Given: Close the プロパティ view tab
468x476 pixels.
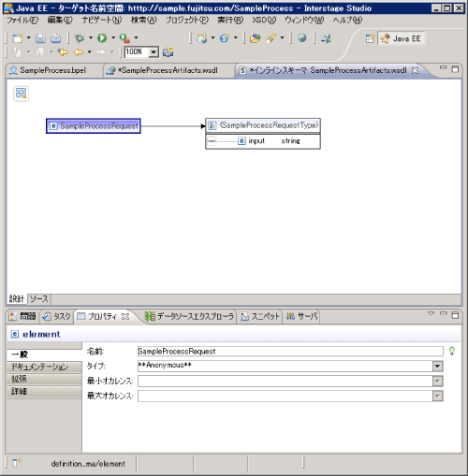Looking at the screenshot, I should (x=125, y=316).
